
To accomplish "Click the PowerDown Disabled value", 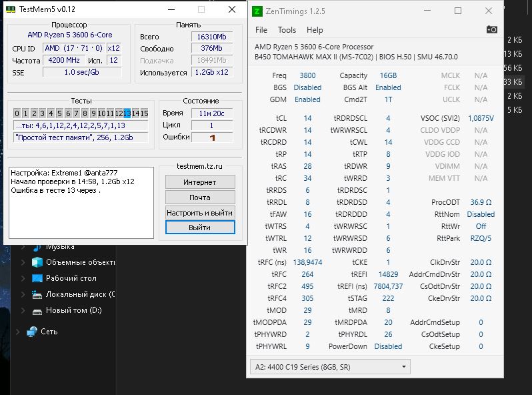I will click(388, 346).
